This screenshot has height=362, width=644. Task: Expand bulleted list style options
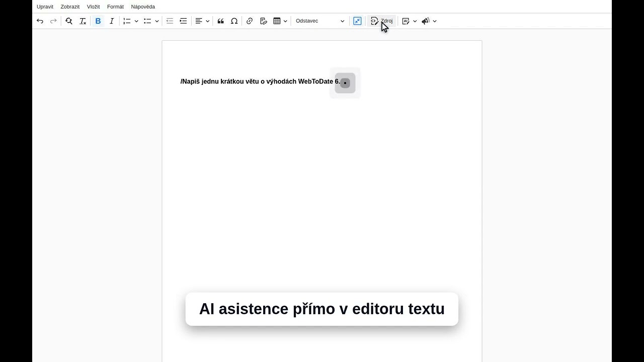point(157,21)
